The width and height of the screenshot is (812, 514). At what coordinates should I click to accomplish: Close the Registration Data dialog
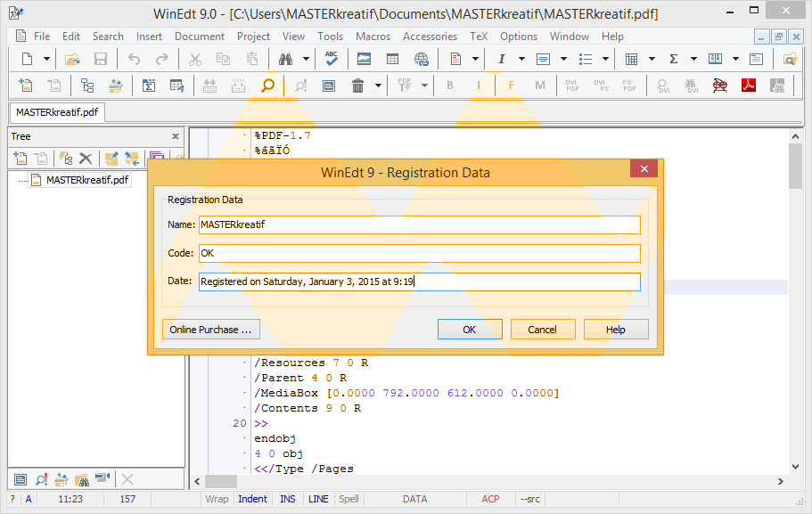(644, 168)
